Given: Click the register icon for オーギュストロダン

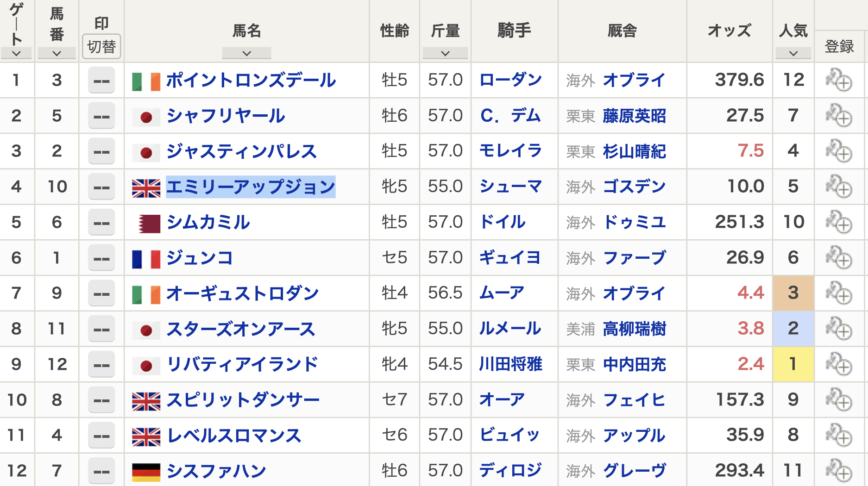Looking at the screenshot, I should pos(838,293).
